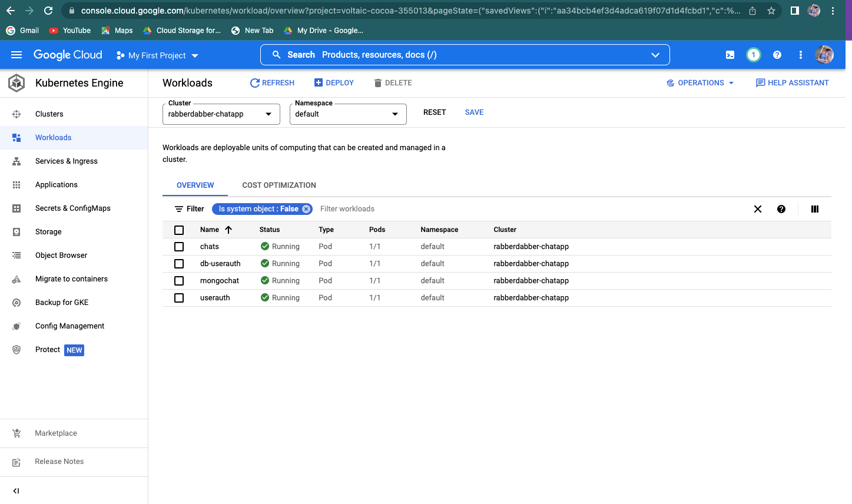Sort by Name using the arrow icon
The image size is (852, 504).
pos(228,230)
